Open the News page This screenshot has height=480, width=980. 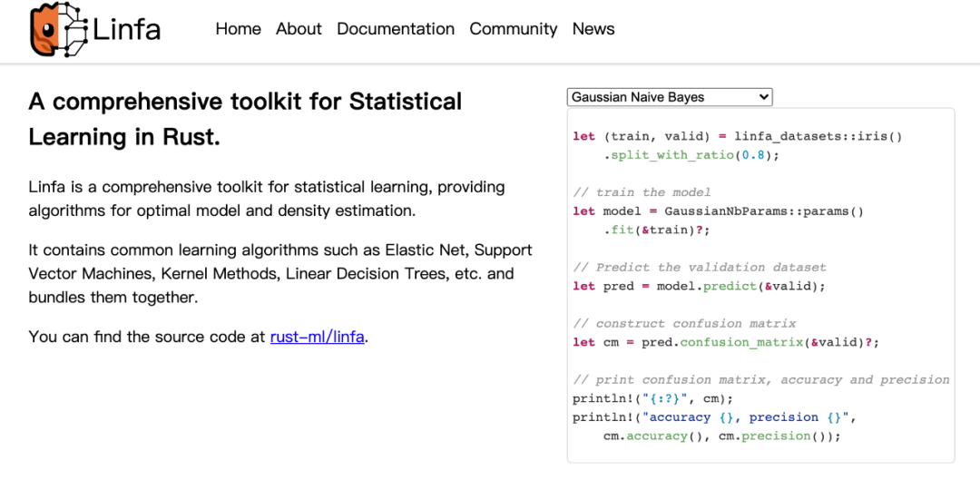(x=593, y=29)
